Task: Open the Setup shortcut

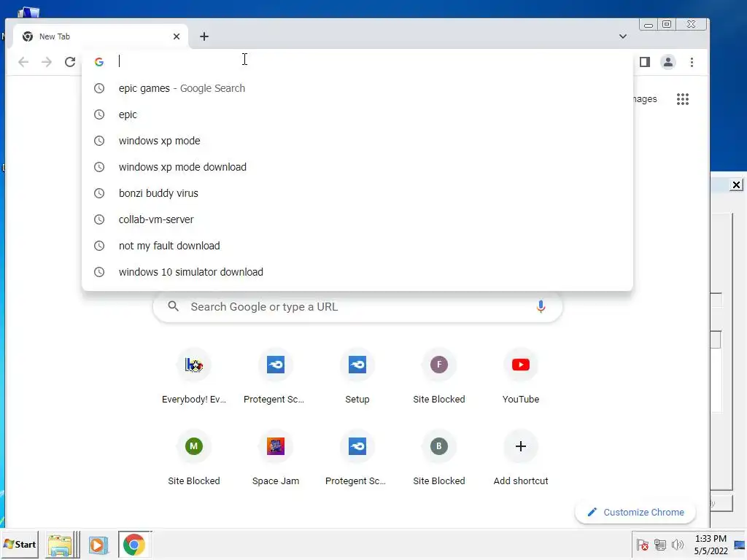Action: (357, 377)
